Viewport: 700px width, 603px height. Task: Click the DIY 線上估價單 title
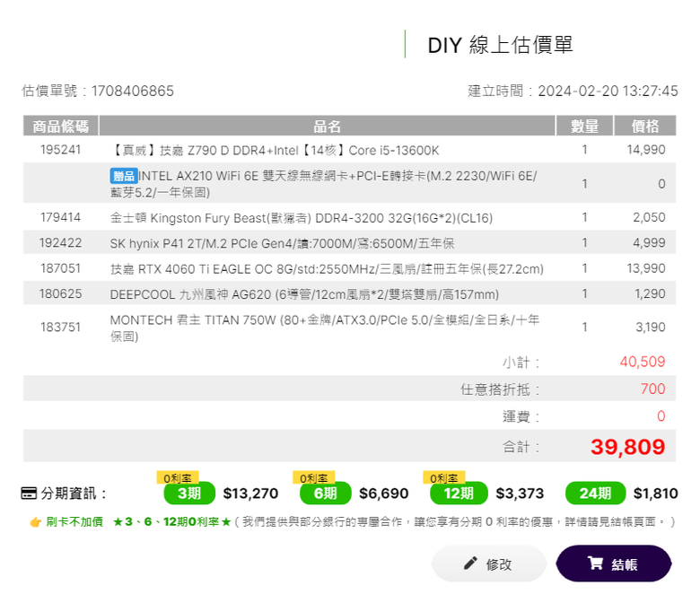point(500,45)
